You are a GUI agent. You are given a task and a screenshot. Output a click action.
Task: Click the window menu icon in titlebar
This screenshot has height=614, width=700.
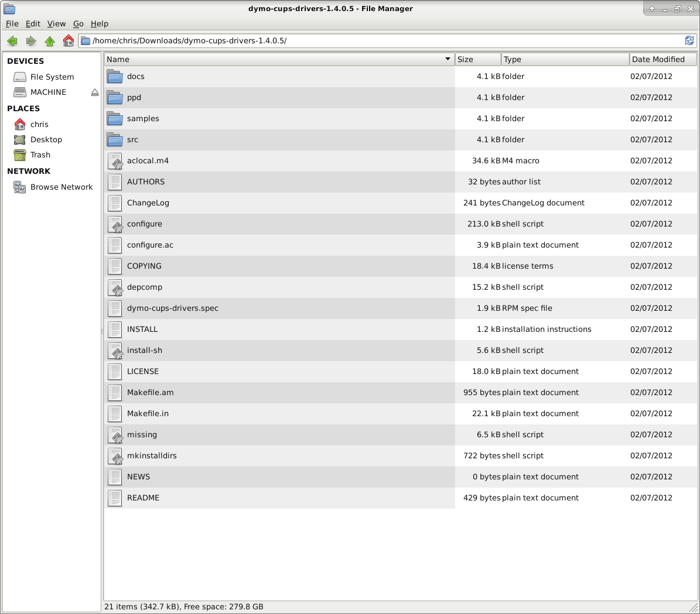tap(9, 8)
